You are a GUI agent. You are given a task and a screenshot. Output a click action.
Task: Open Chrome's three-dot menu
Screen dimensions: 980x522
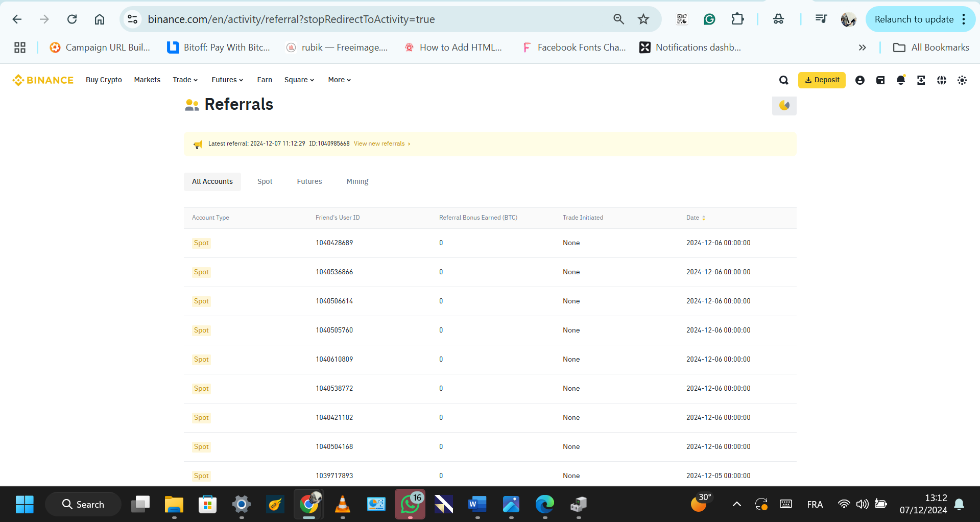[x=964, y=19]
